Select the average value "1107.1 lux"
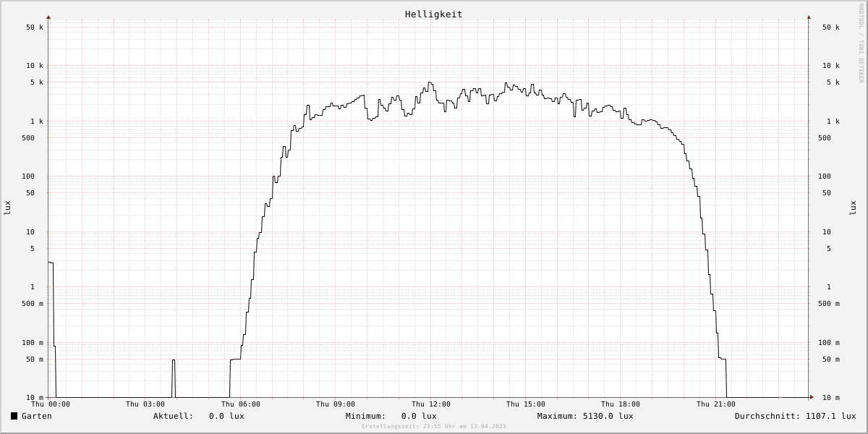The height and width of the screenshot is (434, 868). (831, 416)
